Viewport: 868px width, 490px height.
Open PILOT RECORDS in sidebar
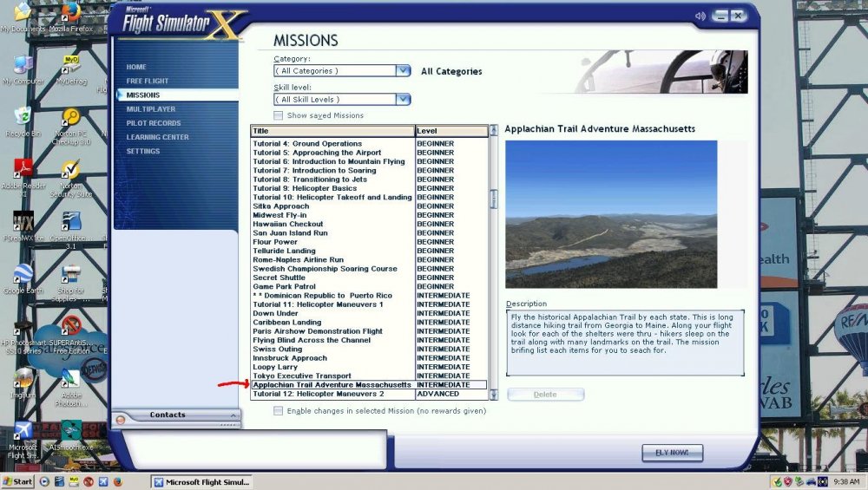point(154,123)
